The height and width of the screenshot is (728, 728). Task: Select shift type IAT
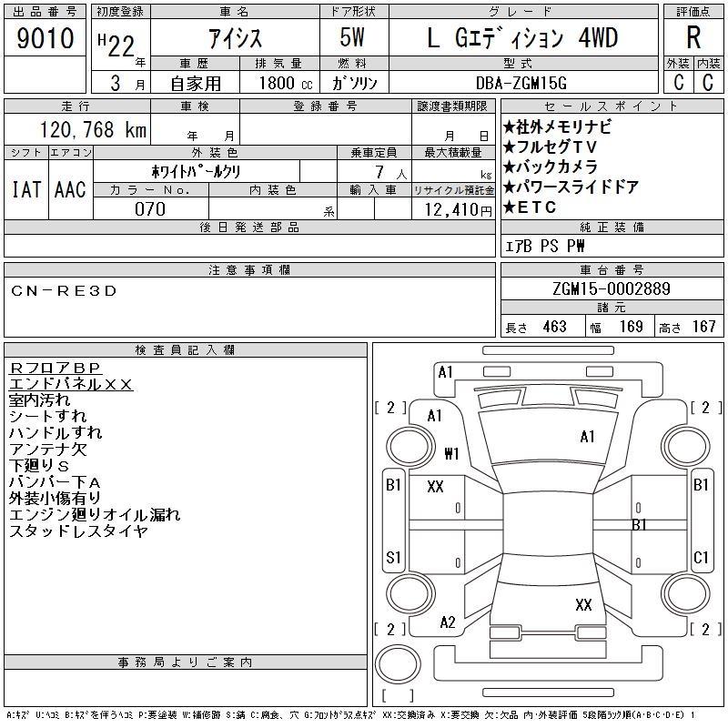[26, 189]
